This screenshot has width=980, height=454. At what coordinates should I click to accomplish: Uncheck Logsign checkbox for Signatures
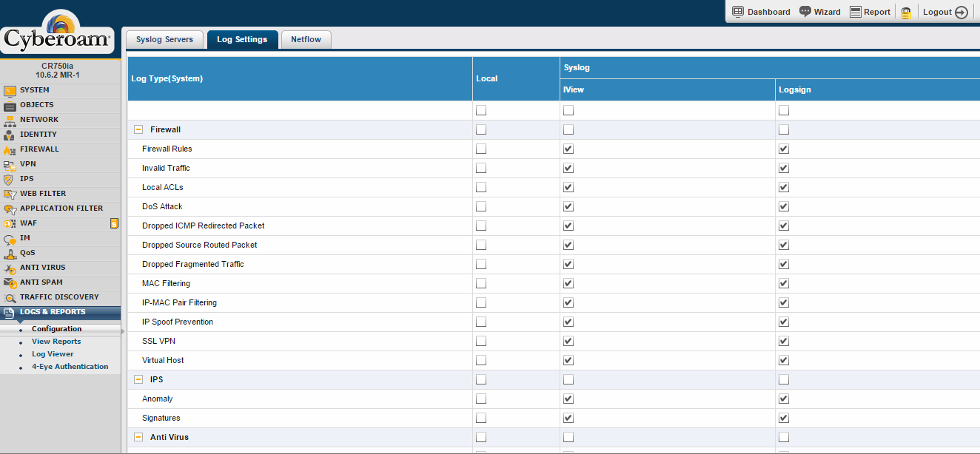pyautogui.click(x=784, y=418)
